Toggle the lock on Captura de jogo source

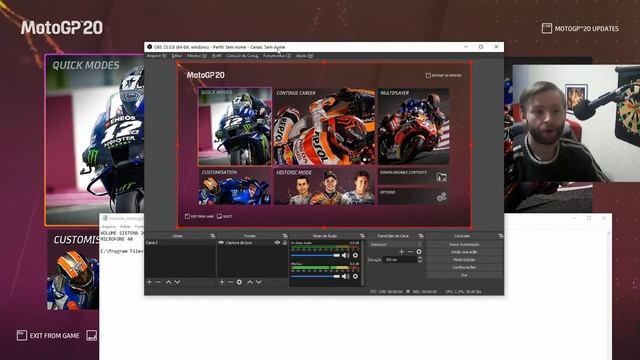coord(285,242)
